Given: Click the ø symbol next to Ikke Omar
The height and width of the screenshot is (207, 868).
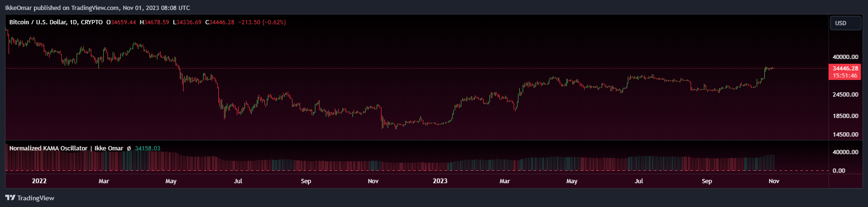Looking at the screenshot, I should pos(129,148).
